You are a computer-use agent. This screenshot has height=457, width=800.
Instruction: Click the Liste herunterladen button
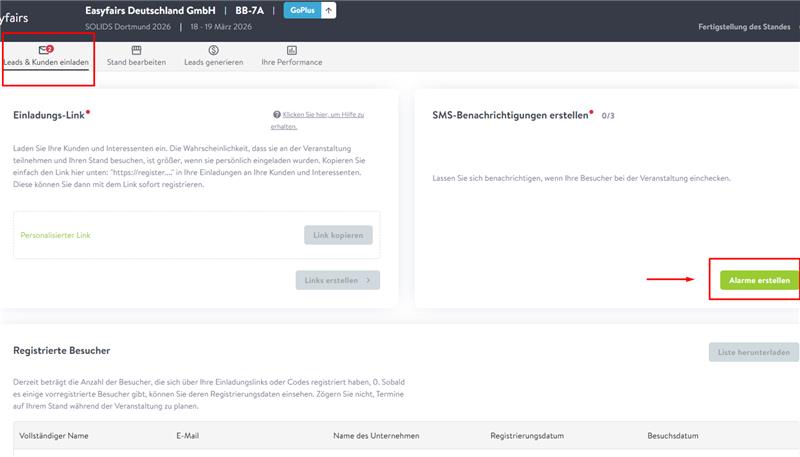(x=754, y=352)
